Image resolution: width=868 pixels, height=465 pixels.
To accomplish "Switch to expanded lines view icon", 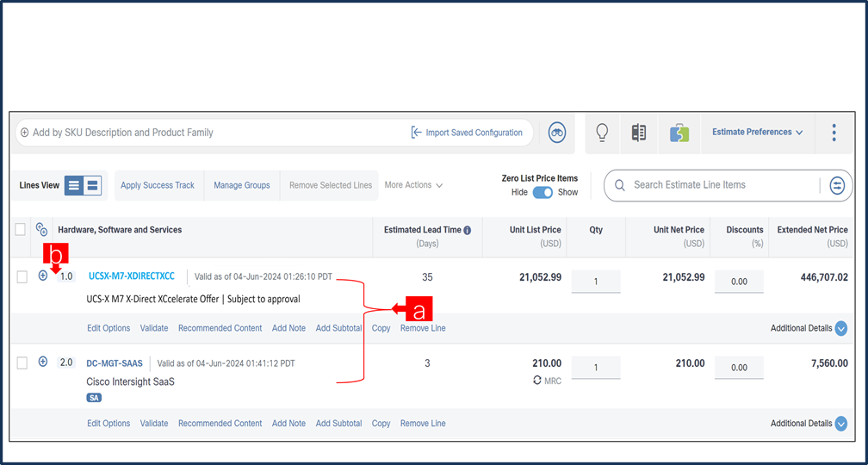I will (x=92, y=185).
